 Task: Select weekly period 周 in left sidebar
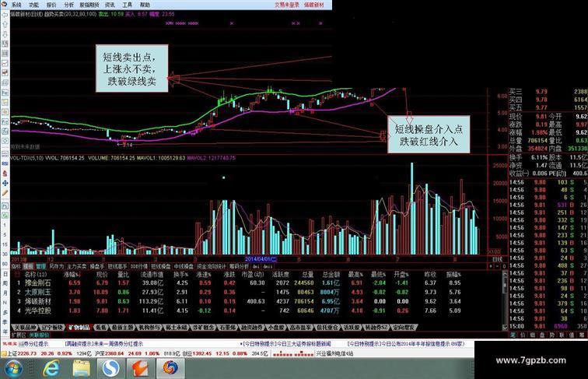tap(5, 283)
